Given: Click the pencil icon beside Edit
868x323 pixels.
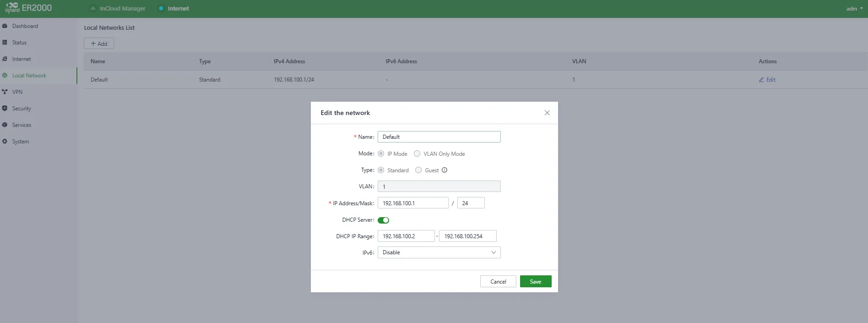Looking at the screenshot, I should coord(761,80).
